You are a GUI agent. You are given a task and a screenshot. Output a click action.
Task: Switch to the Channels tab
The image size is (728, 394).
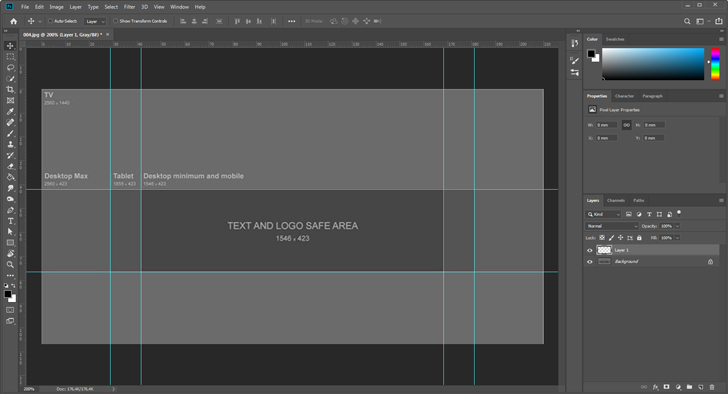click(x=616, y=200)
